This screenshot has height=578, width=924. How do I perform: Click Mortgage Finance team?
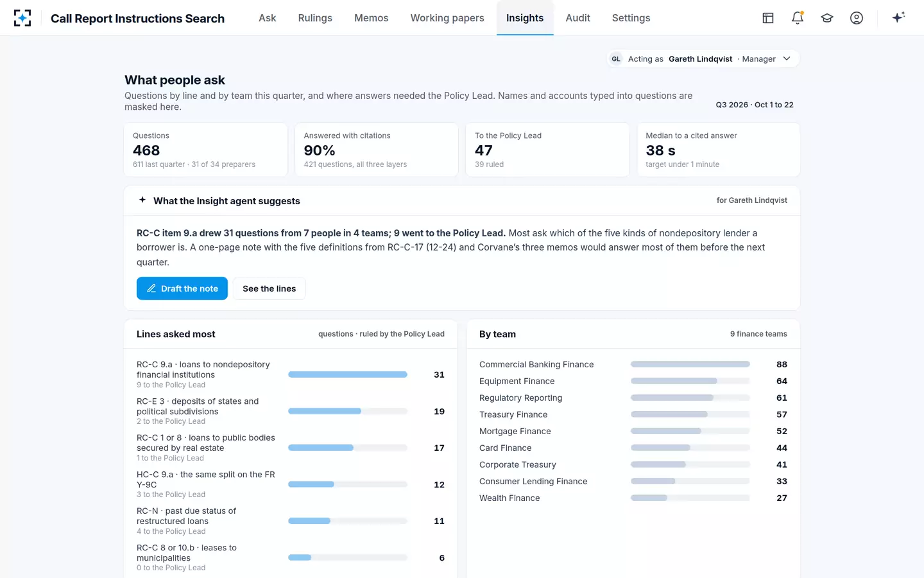pos(515,431)
